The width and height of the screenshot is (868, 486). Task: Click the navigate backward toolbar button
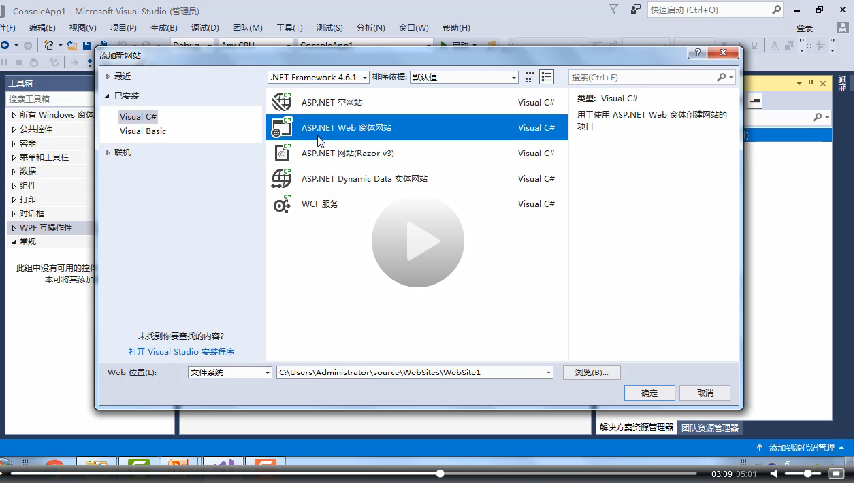5,45
